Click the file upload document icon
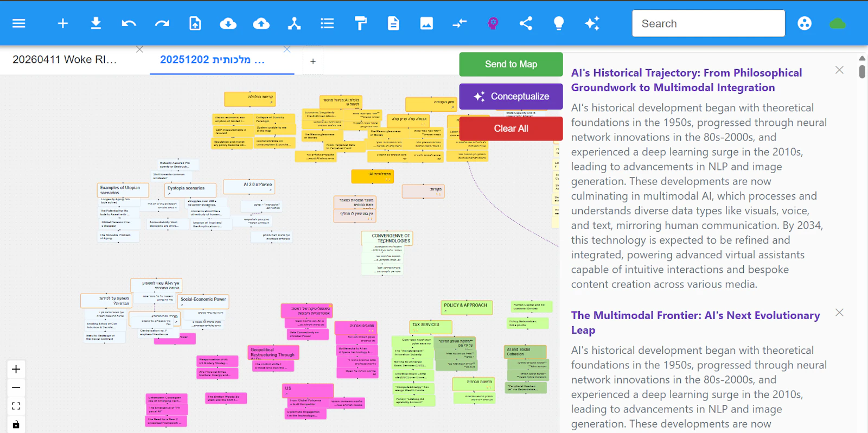 pyautogui.click(x=195, y=23)
